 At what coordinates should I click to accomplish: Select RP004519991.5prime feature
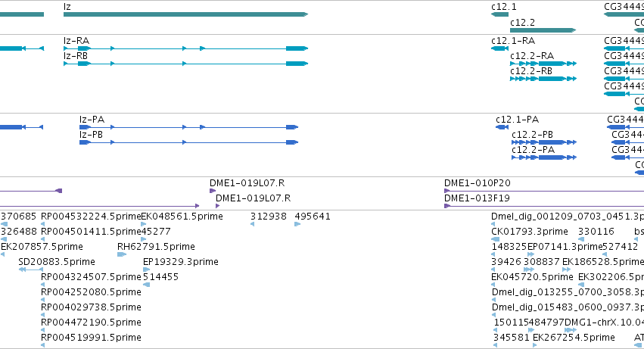(x=42, y=345)
